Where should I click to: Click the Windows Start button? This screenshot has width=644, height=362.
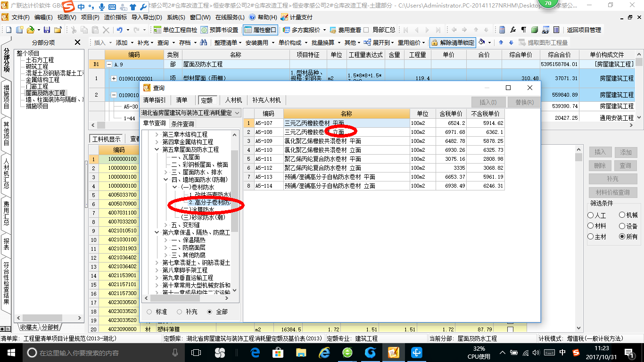(10, 353)
